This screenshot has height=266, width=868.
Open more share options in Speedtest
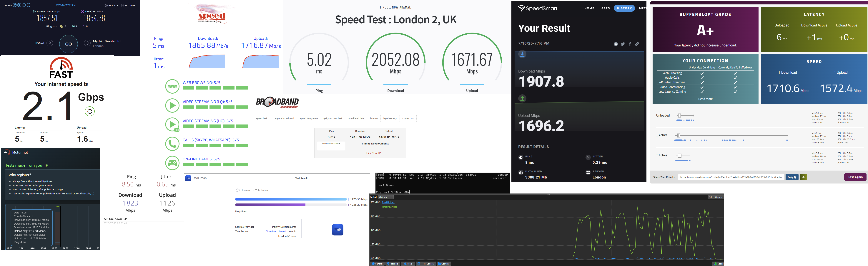(29, 5)
